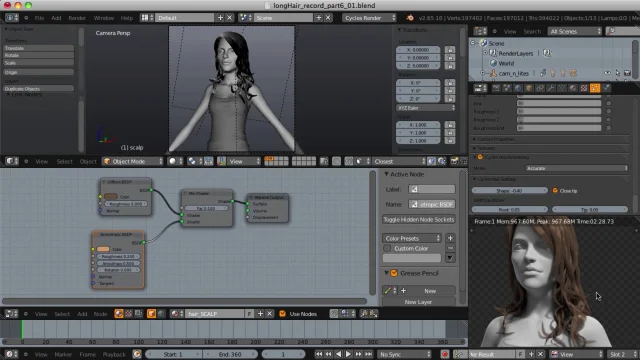Open the XYZ Euler rotation mode dropdown

point(425,108)
